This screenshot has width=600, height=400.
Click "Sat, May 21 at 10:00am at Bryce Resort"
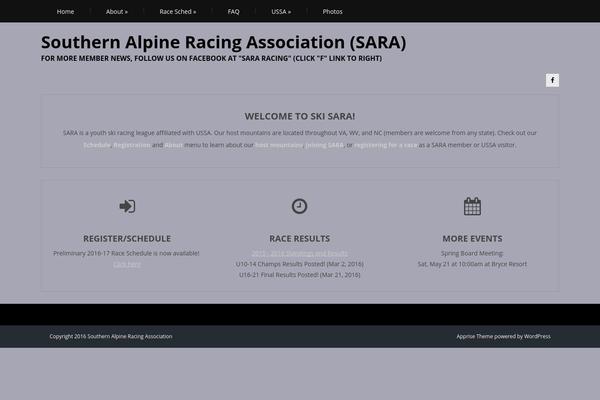pos(472,264)
